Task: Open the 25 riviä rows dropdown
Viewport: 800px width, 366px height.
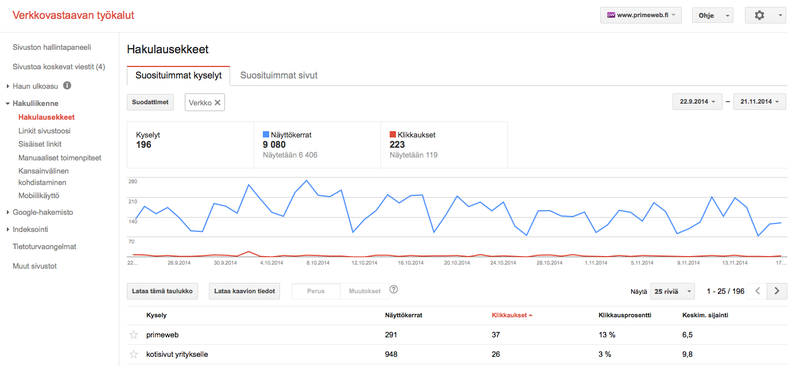Action: click(x=672, y=291)
